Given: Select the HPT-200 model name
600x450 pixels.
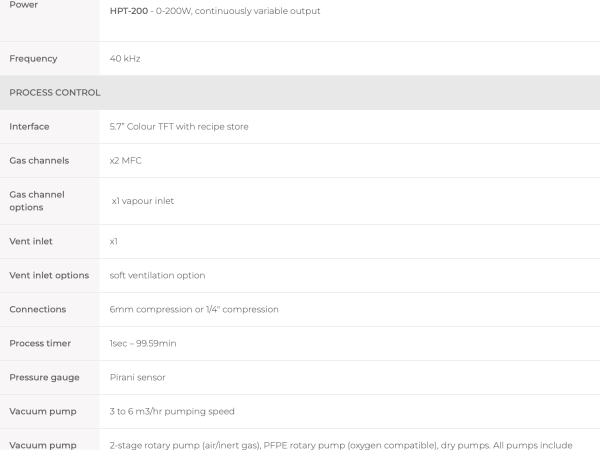Looking at the screenshot, I should pos(129,11).
